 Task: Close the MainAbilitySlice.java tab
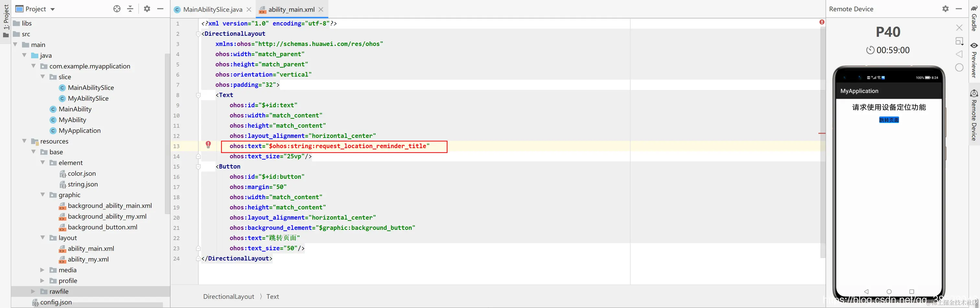click(249, 9)
